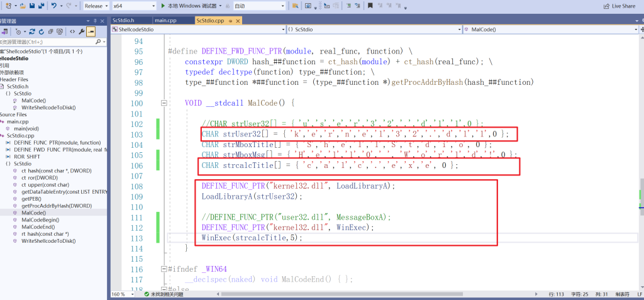Click the Solution Explorer search magnifier icon
This screenshot has height=300, width=644.
pyautogui.click(x=98, y=43)
